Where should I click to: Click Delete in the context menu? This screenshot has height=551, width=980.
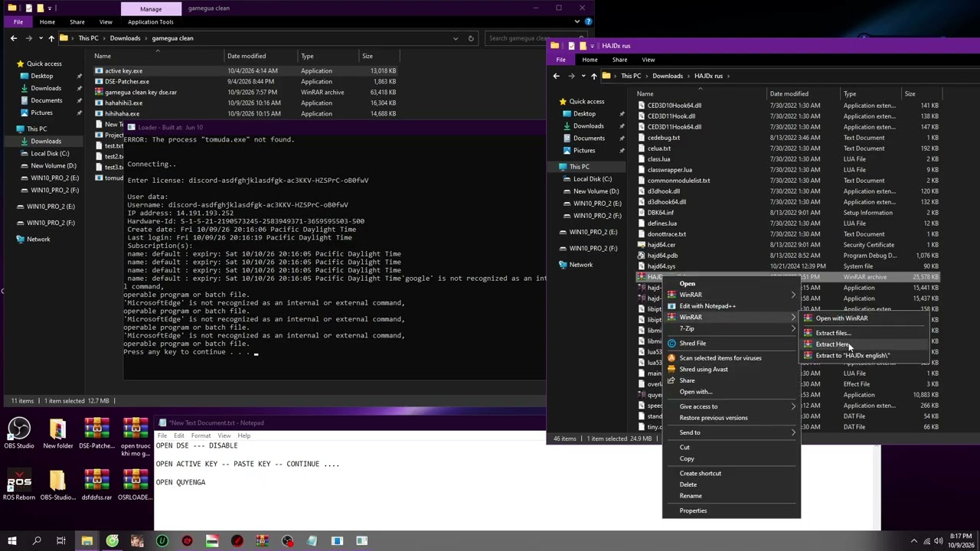click(688, 484)
